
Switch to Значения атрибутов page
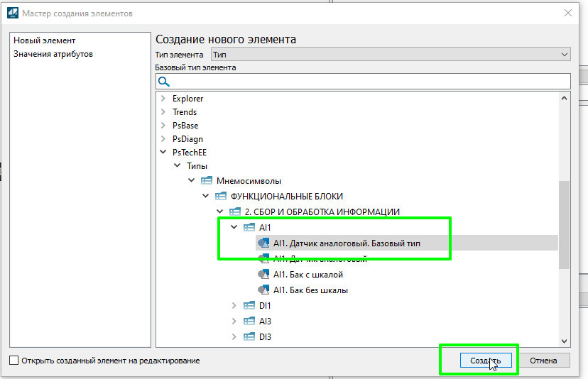(53, 54)
